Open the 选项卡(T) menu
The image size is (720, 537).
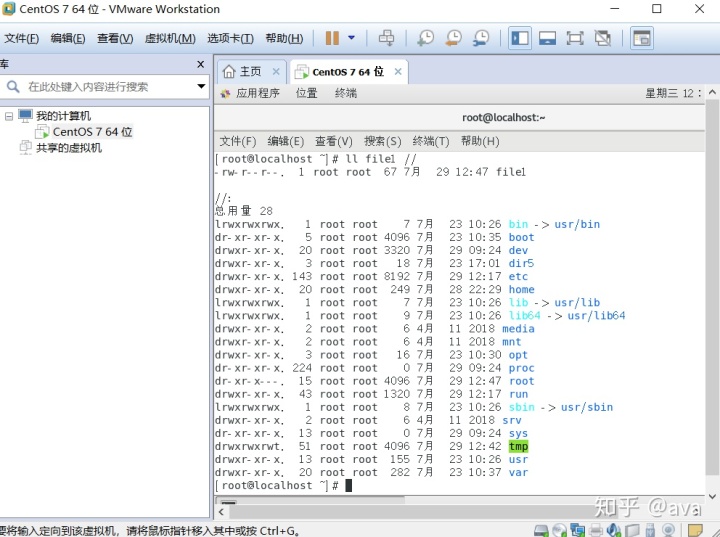230,38
